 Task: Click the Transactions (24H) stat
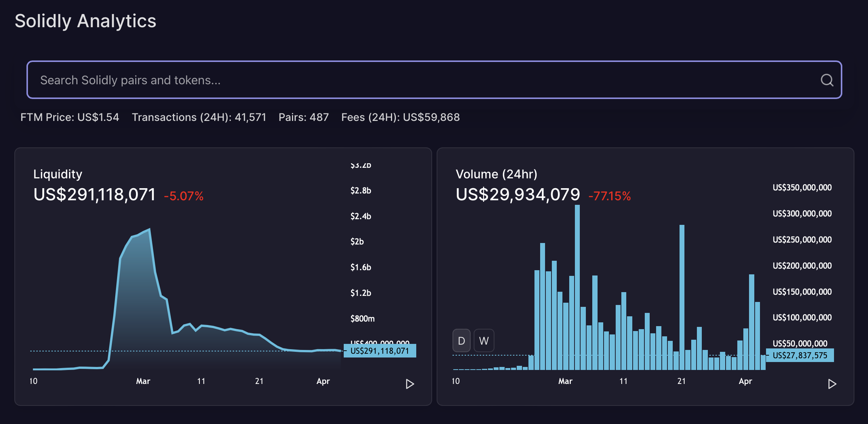click(199, 117)
